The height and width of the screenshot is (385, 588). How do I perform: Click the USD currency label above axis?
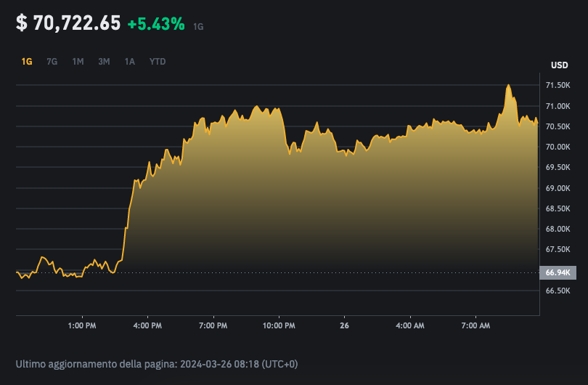click(x=559, y=65)
